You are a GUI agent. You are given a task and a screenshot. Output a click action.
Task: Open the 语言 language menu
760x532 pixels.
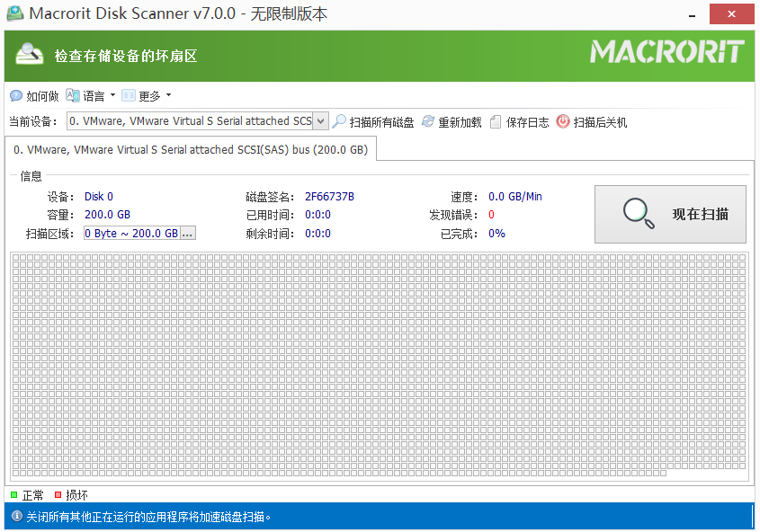click(94, 96)
